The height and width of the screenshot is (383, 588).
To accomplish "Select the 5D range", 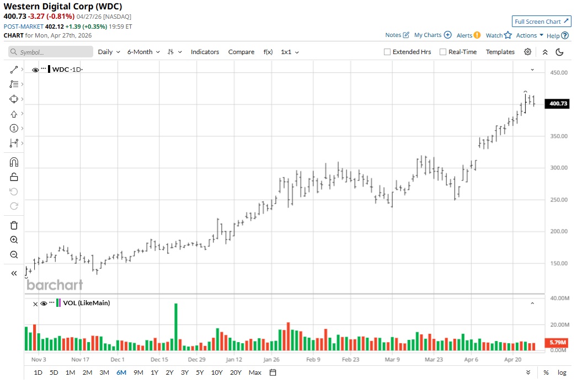I will [x=54, y=373].
